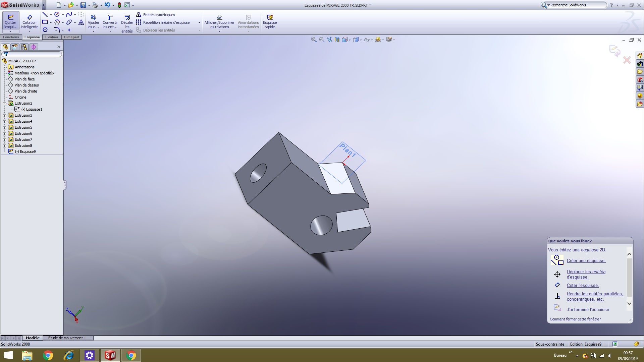Expand the Extrusion8 tree node
644x362 pixels.
point(5,145)
